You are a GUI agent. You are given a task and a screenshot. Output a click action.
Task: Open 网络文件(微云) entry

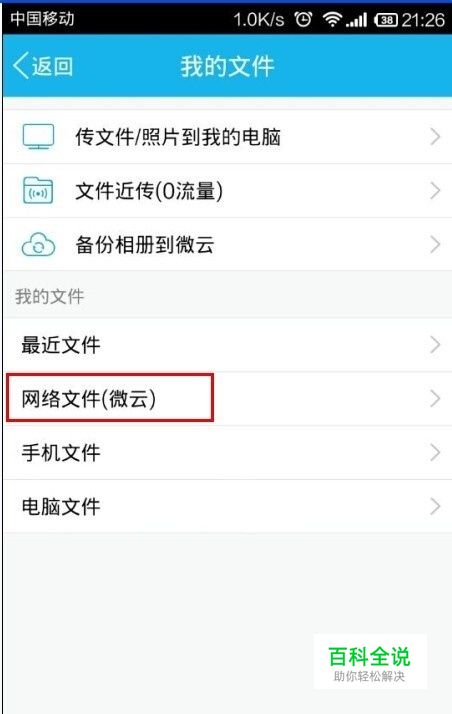(x=228, y=398)
